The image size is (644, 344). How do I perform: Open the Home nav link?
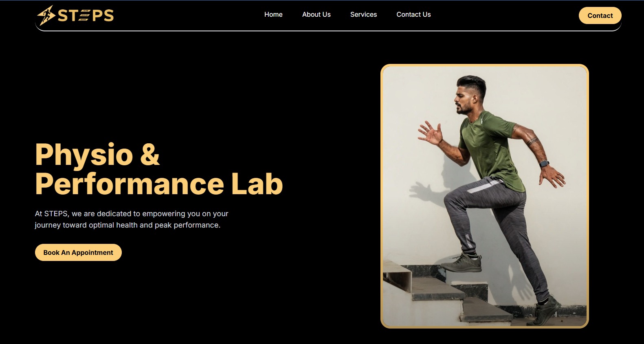(273, 15)
